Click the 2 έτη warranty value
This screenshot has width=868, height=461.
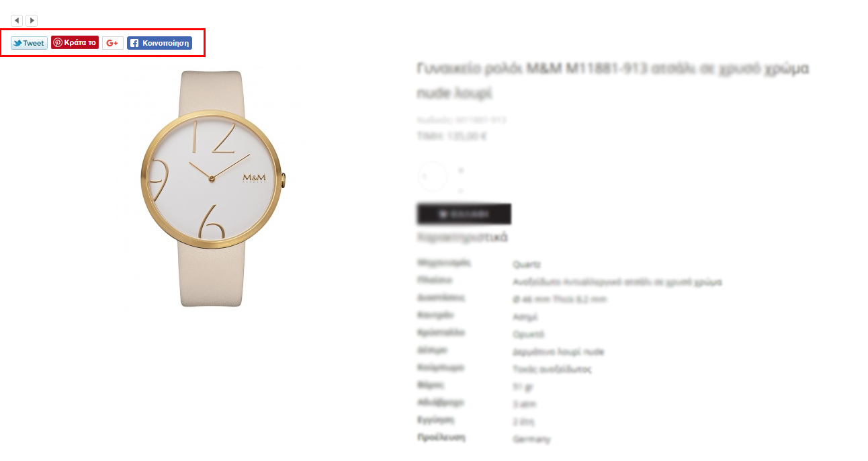coord(523,421)
